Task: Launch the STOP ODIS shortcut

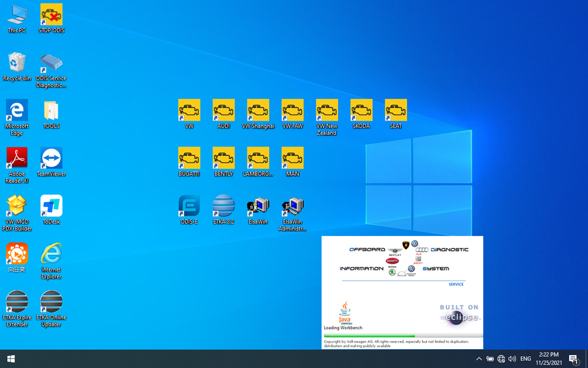Action: point(51,19)
